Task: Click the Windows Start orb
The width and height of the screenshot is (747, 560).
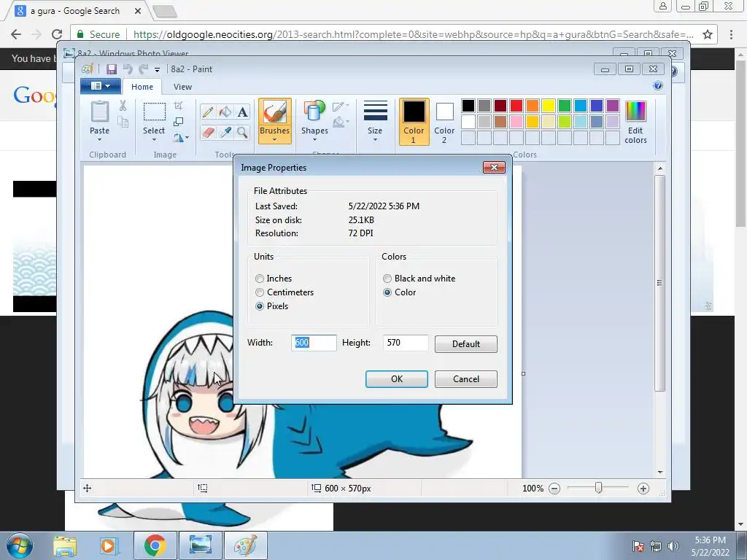Action: (x=20, y=545)
